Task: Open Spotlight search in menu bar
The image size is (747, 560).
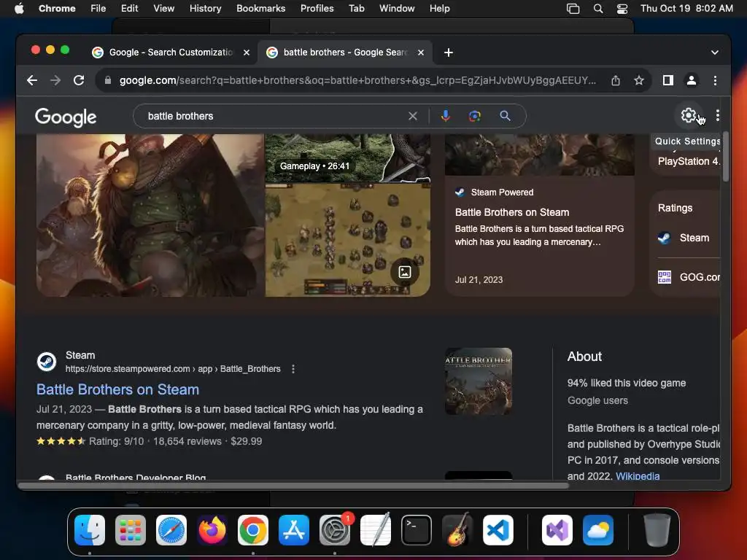Action: point(598,9)
